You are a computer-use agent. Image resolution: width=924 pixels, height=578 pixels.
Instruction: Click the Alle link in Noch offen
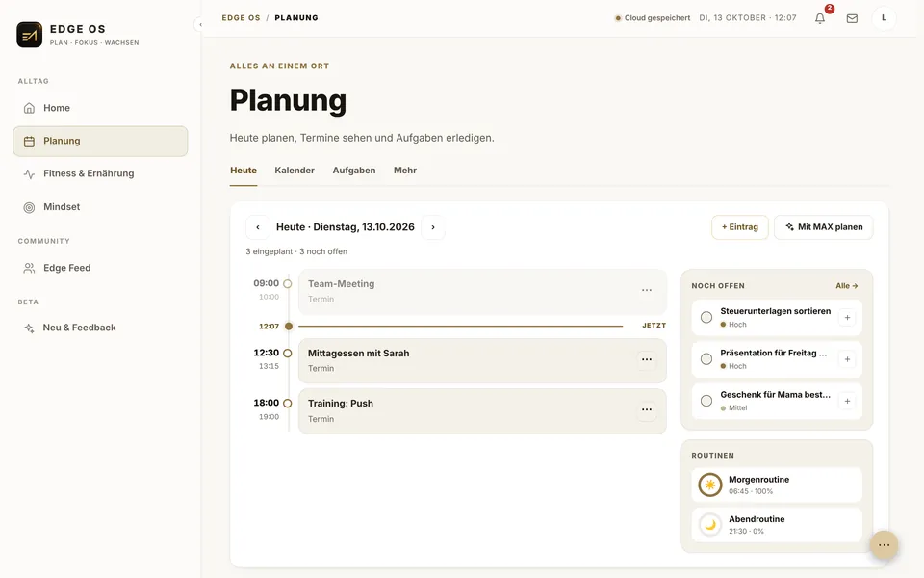846,286
